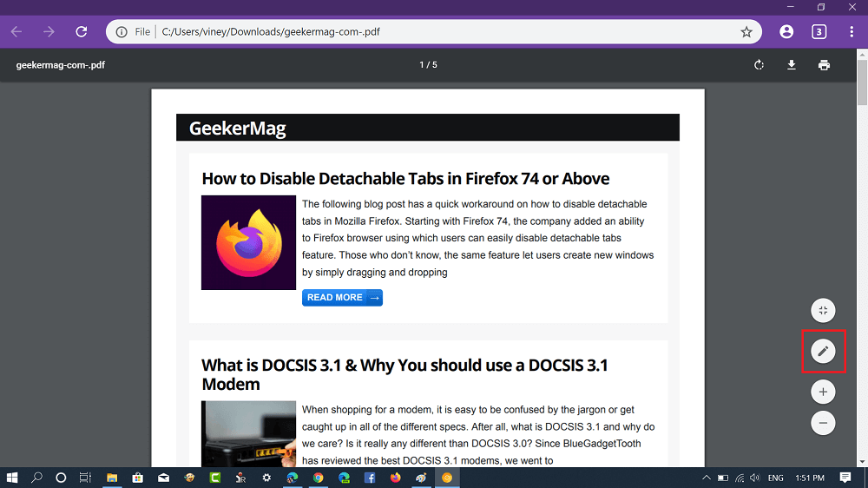Viewport: 868px width, 488px height.
Task: Click the PDF annotate pencil button
Action: [823, 351]
